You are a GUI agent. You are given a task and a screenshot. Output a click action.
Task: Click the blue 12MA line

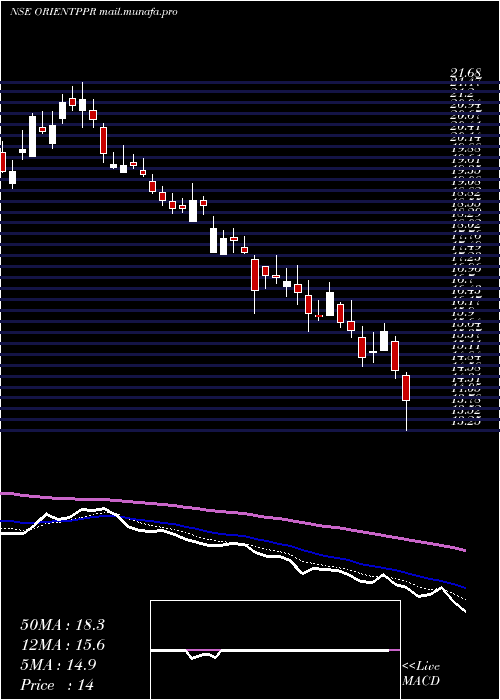(232, 537)
